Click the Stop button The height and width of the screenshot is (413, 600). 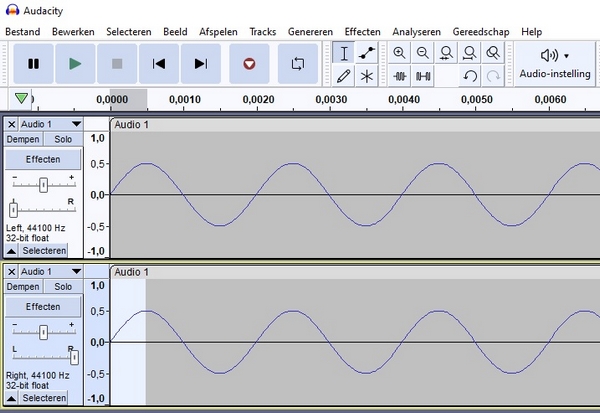[x=117, y=64]
